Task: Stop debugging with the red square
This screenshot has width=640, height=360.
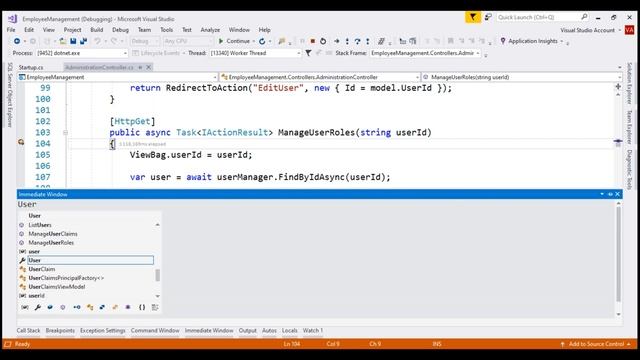Action: point(313,41)
